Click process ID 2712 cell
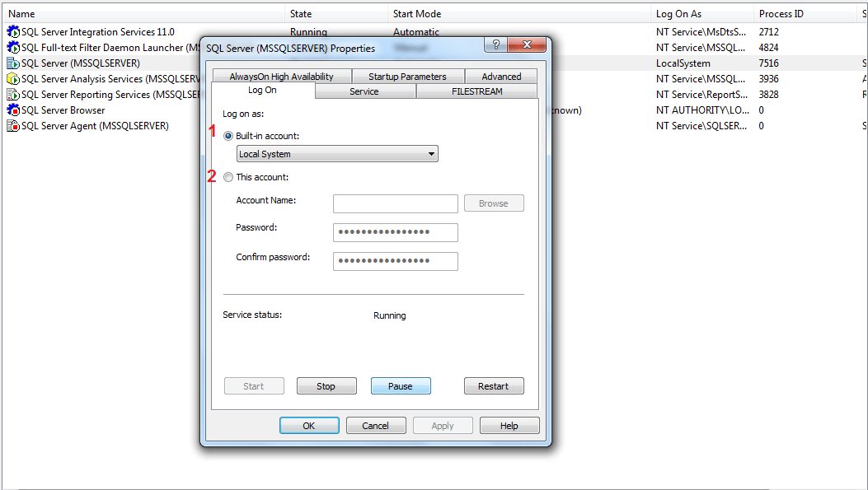Viewport: 868px width, 490px height. (x=769, y=32)
